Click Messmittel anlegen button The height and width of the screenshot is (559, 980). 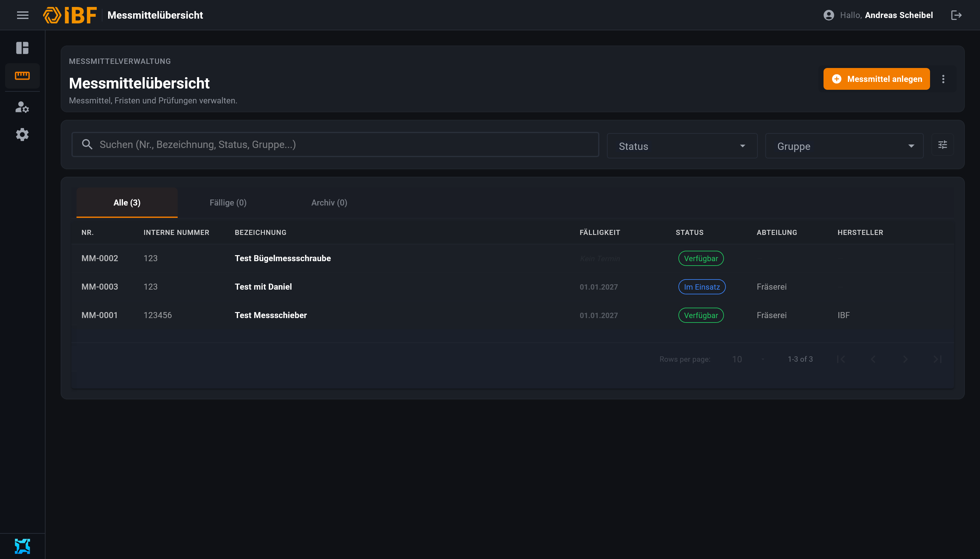[x=876, y=79]
